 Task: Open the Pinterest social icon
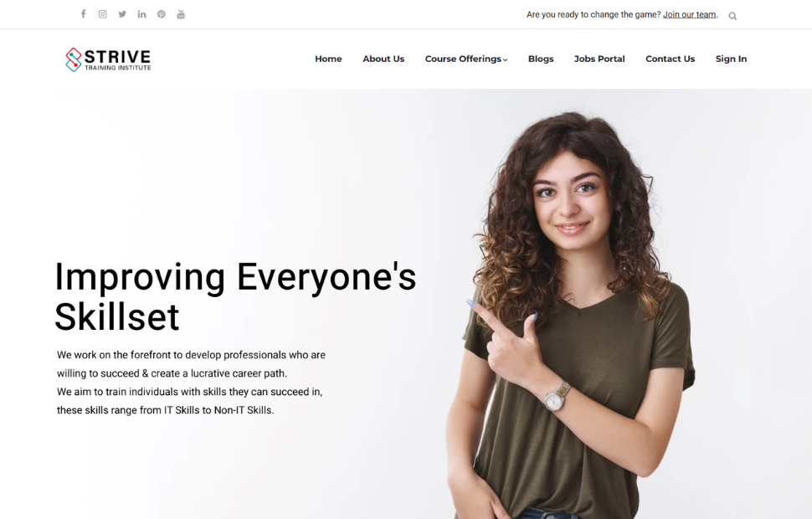162,14
